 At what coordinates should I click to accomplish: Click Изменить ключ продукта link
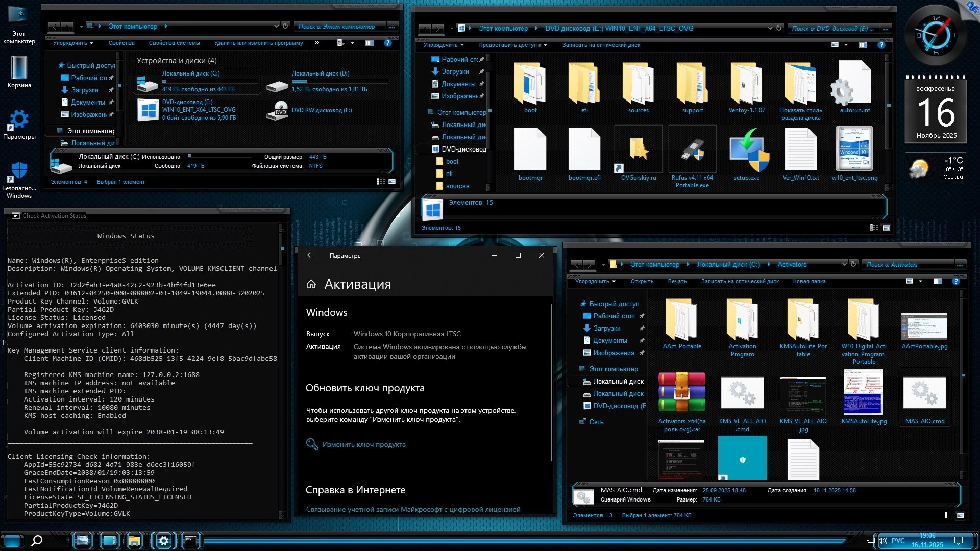coord(364,444)
